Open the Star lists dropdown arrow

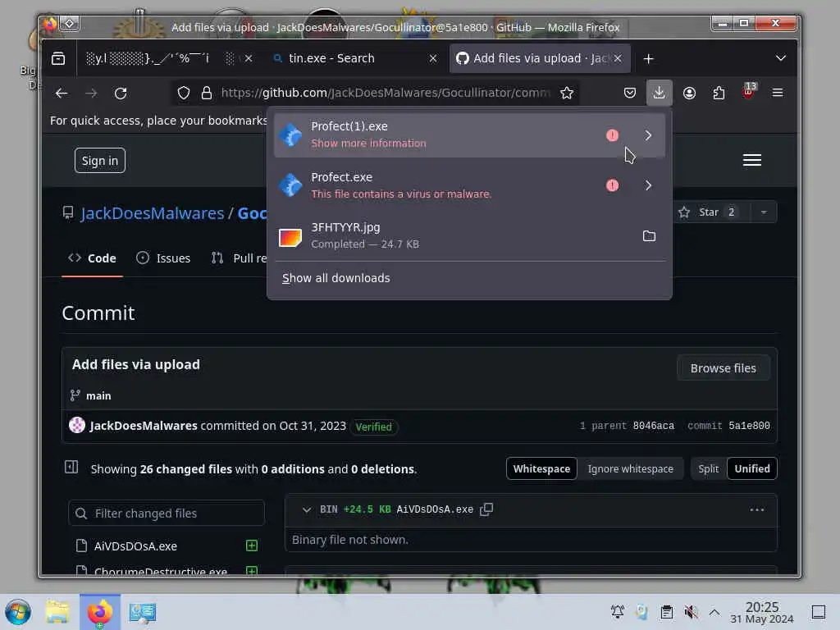(764, 212)
